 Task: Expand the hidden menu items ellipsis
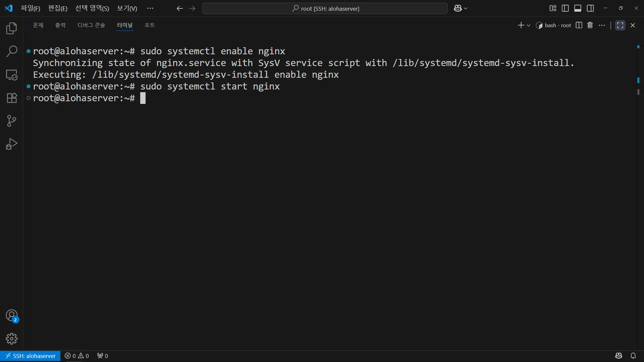[150, 8]
